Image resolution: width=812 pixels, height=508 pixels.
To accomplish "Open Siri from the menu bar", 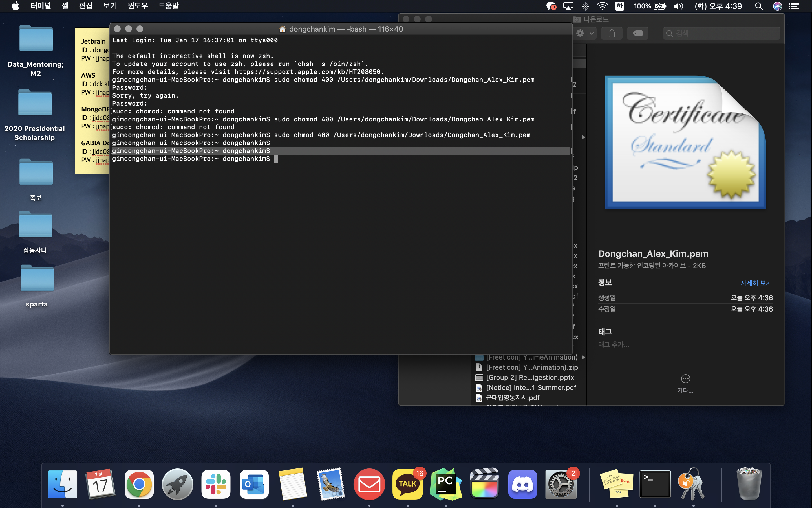I will (x=777, y=6).
